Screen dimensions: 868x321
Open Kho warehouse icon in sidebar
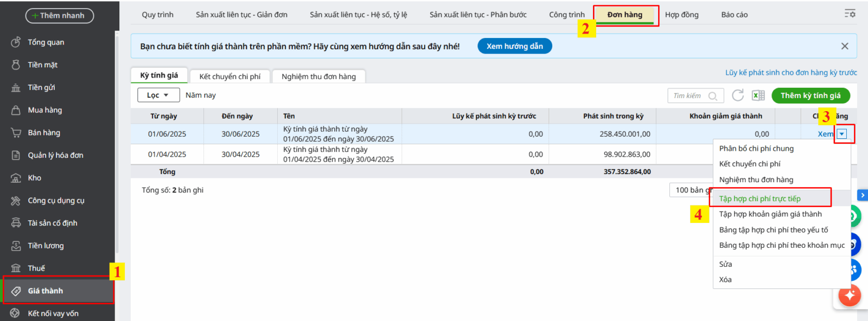[x=16, y=178]
